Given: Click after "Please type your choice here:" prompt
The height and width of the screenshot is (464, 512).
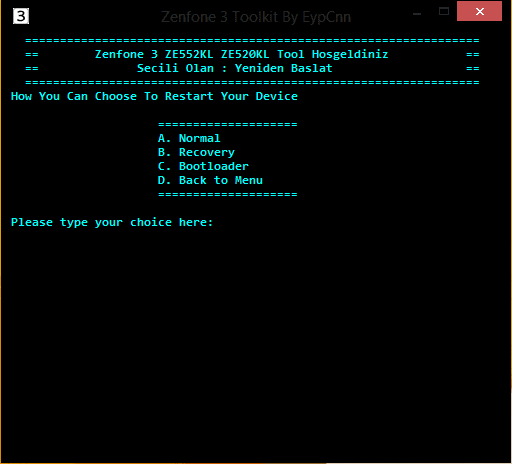Looking at the screenshot, I should coord(221,222).
